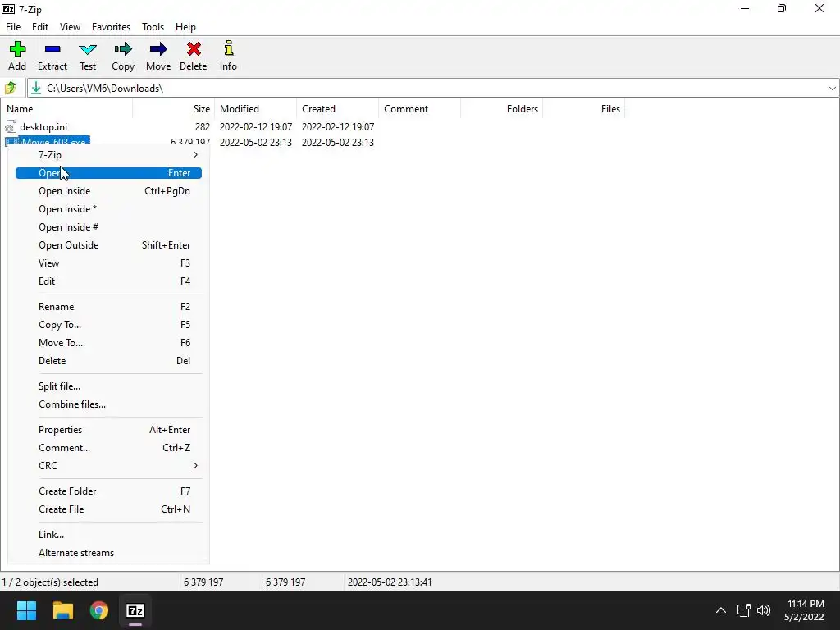Viewport: 840px width, 630px height.
Task: Choose Open Inside with Ctrl+PgDn shortcut
Action: click(x=109, y=191)
